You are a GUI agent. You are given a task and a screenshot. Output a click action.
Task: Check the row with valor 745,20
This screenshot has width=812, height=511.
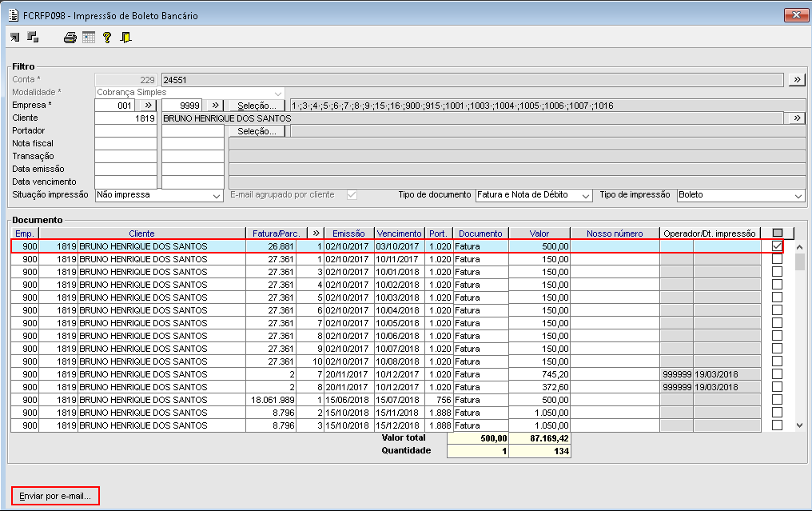click(x=777, y=374)
